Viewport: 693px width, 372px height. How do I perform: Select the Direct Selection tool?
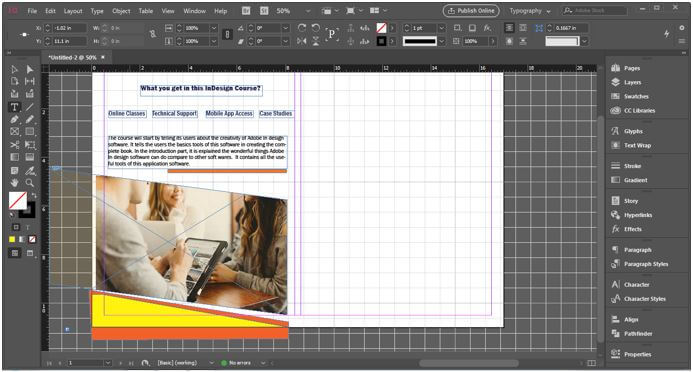coord(30,69)
